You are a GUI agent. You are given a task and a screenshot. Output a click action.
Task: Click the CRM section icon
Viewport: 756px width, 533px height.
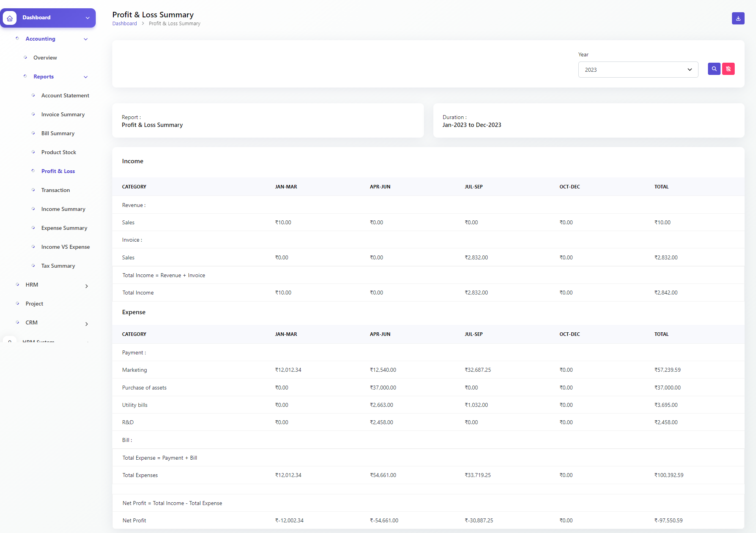(17, 322)
